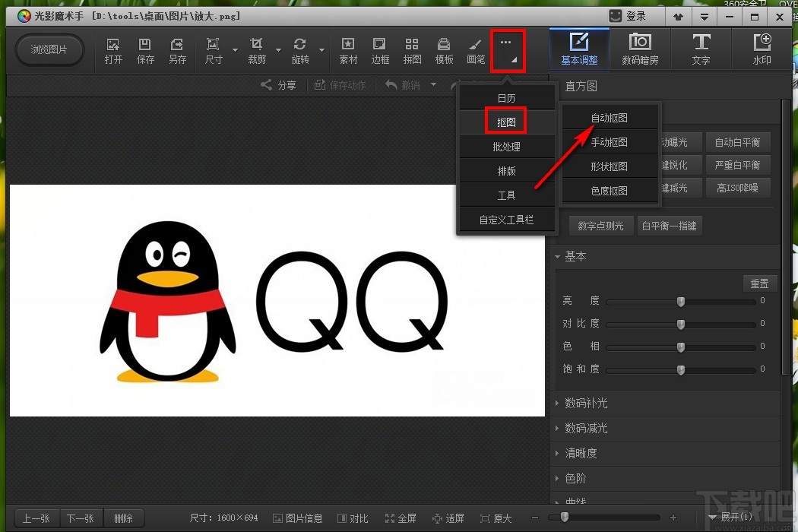Image resolution: width=798 pixels, height=532 pixels.
Task: Click the 对比度 contrast slider handle
Action: 681,325
